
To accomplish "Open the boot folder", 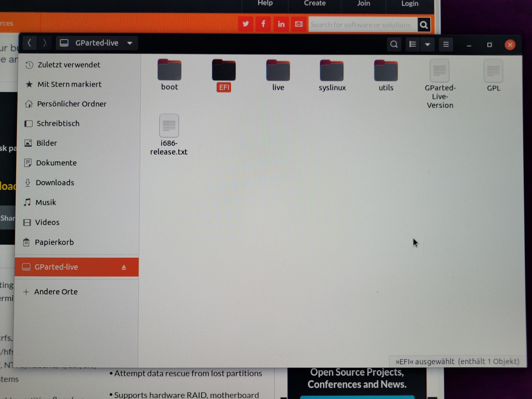I will (x=169, y=70).
